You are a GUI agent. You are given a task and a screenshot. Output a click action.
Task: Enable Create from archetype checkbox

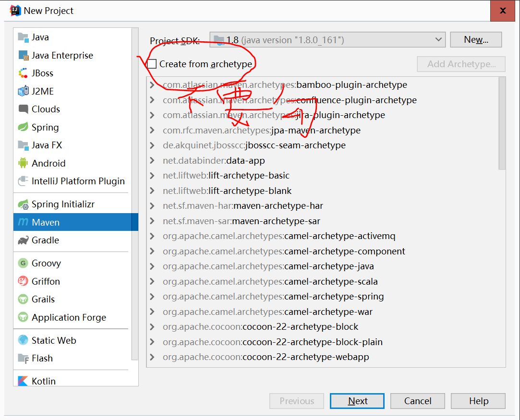point(152,64)
